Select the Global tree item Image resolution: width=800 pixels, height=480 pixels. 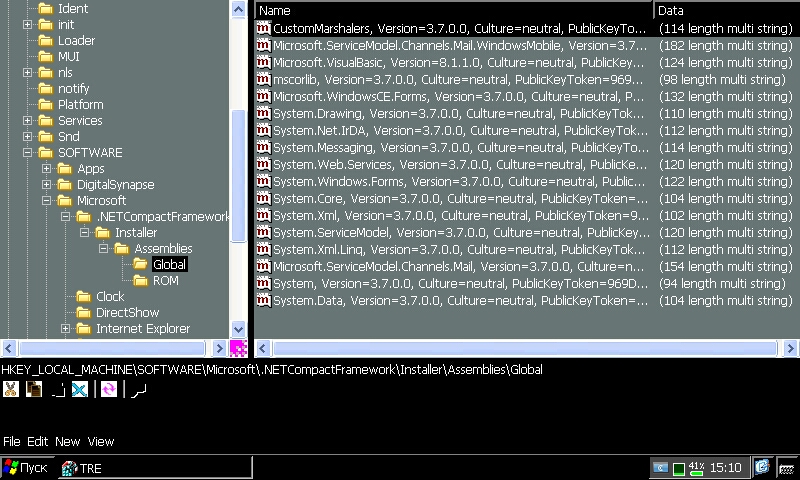point(169,264)
